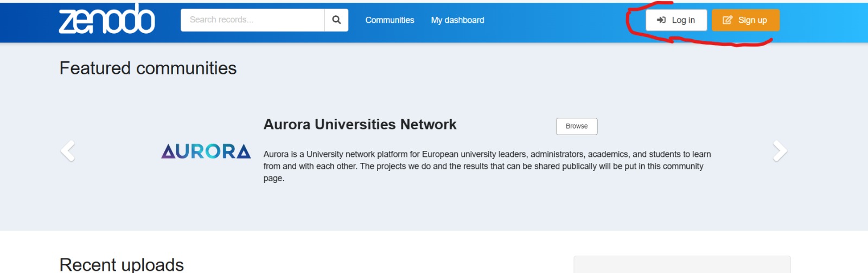Image resolution: width=868 pixels, height=273 pixels.
Task: Click the Zenodo logo
Action: click(107, 20)
